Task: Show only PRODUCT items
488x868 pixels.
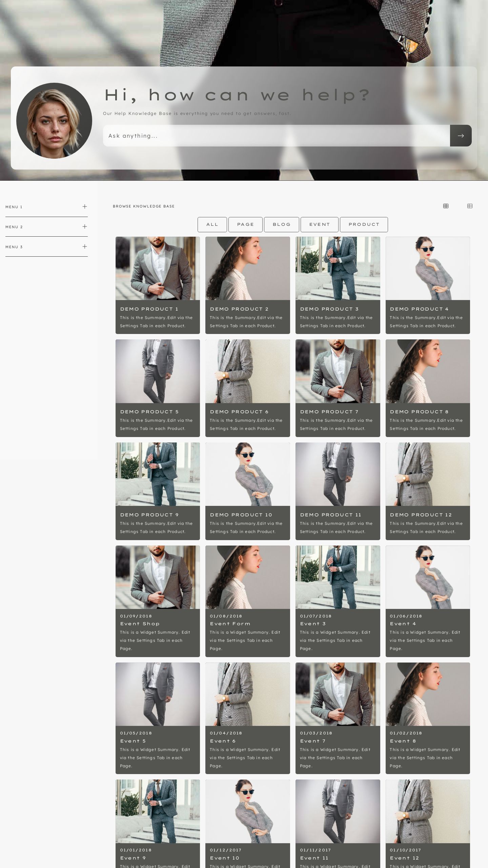Action: (364, 224)
